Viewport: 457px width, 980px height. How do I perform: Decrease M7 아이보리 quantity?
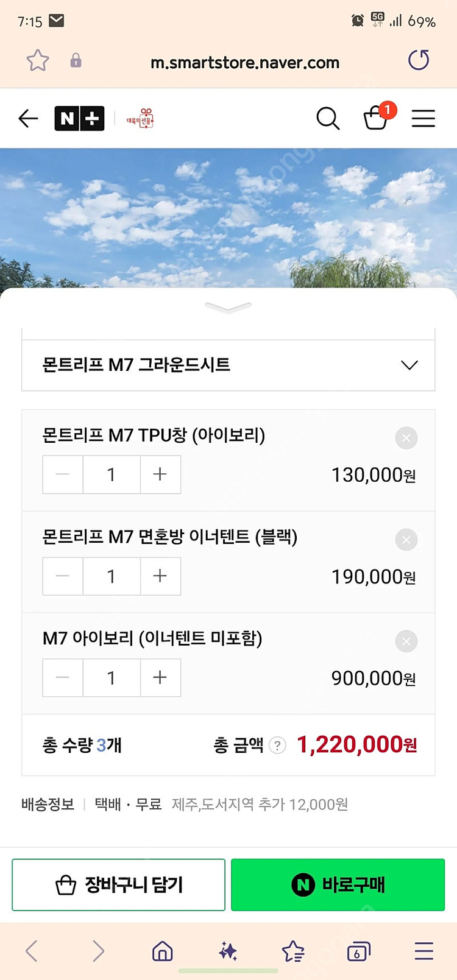[63, 678]
